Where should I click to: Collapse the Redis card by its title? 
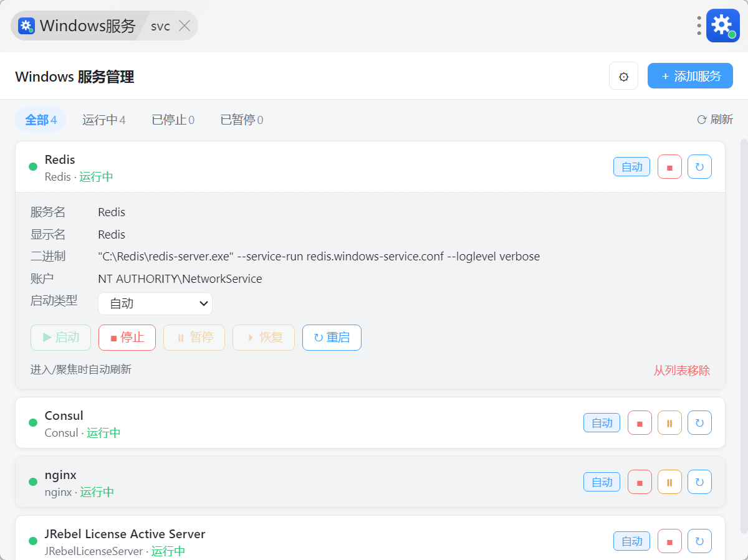(x=60, y=160)
